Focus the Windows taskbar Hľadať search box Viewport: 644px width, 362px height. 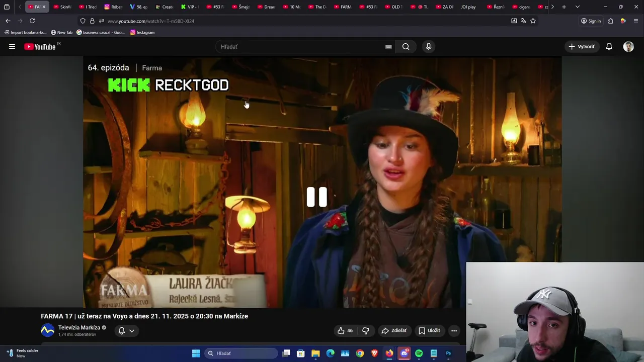pyautogui.click(x=241, y=353)
